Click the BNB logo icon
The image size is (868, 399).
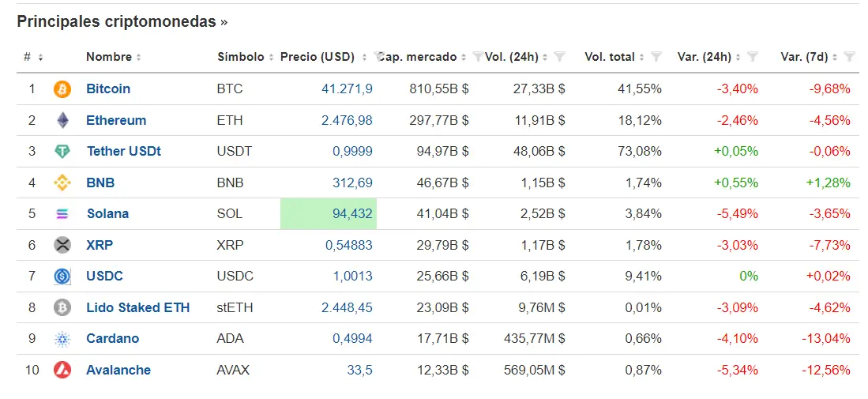62,183
